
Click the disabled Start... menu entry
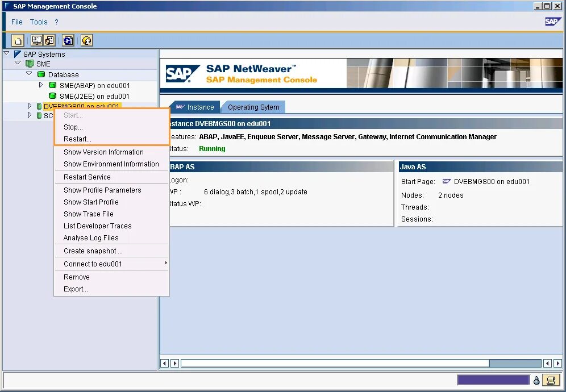click(111, 115)
